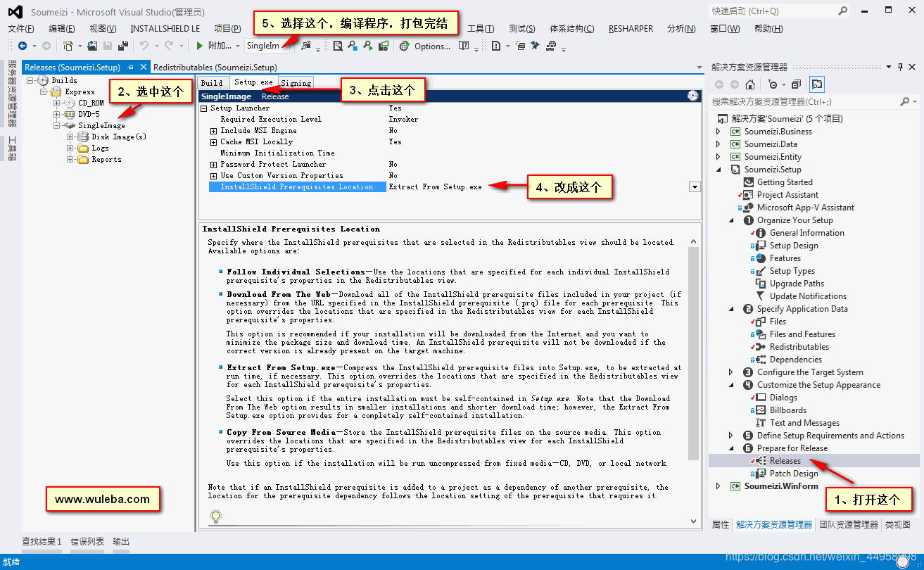This screenshot has width=924, height=570.
Task: Select the Minimum Initialization Time property row
Action: coord(450,153)
